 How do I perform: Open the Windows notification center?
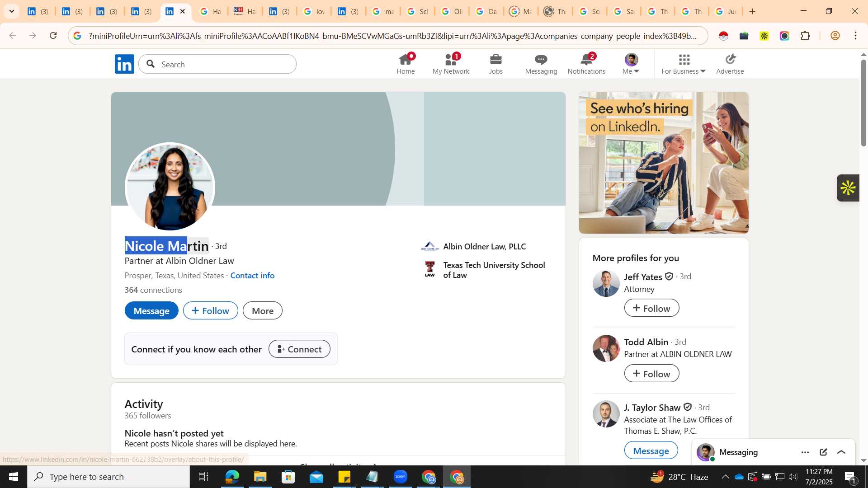(850, 477)
